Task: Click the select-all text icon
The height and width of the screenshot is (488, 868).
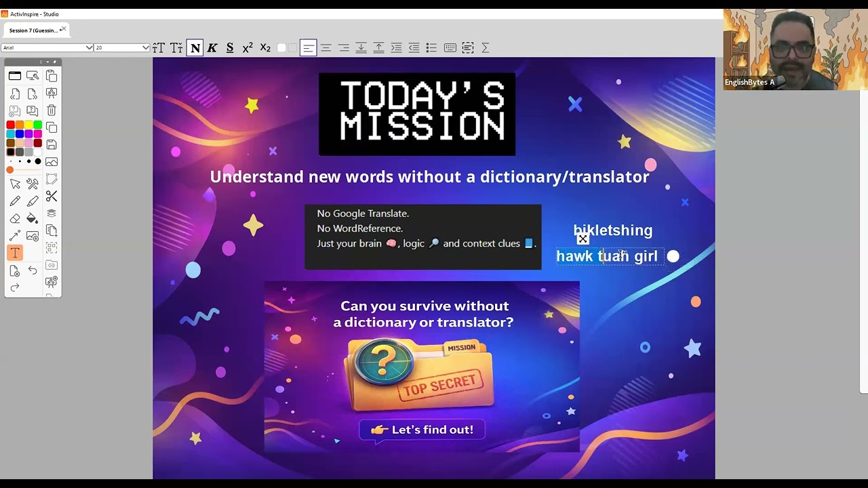Action: pyautogui.click(x=468, y=47)
